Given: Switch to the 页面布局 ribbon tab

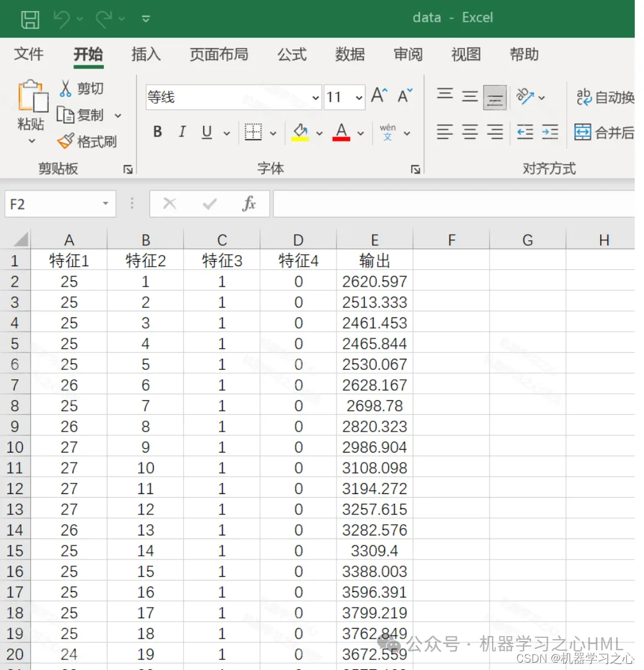Looking at the screenshot, I should [219, 54].
